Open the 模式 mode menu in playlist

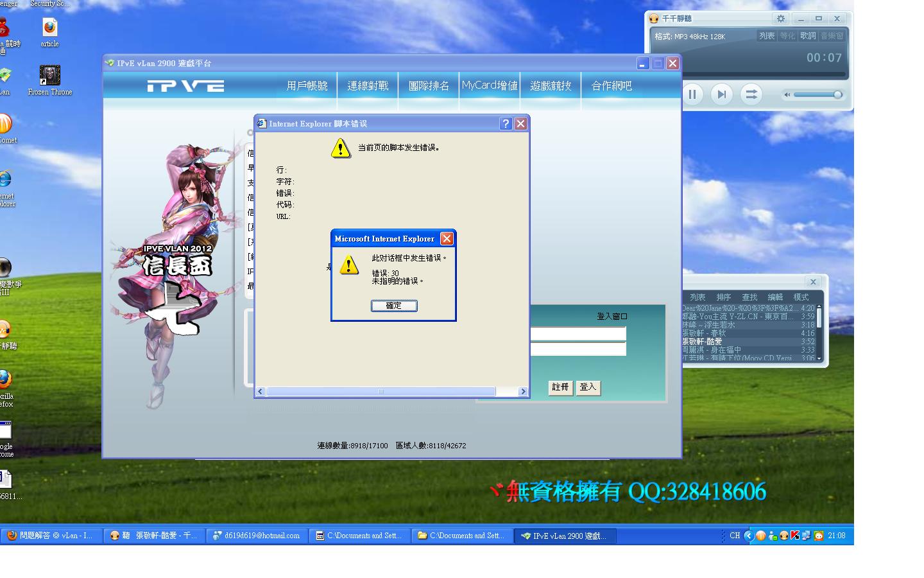[801, 297]
